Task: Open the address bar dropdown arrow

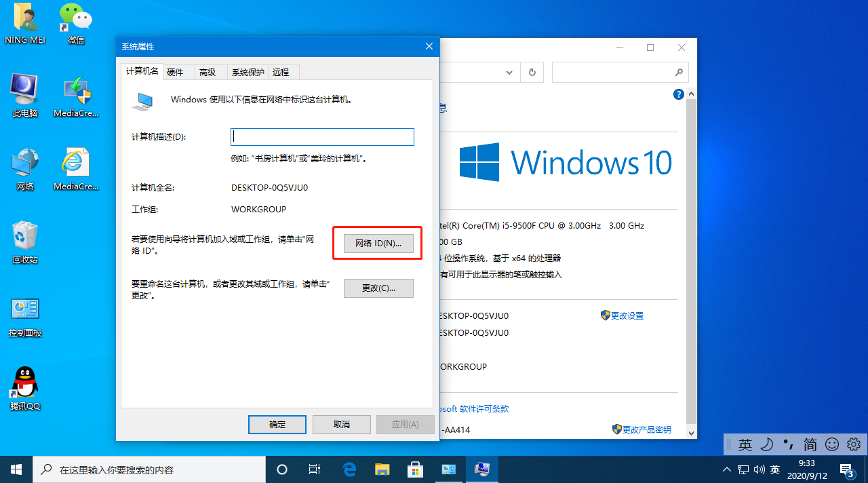Action: (x=509, y=72)
